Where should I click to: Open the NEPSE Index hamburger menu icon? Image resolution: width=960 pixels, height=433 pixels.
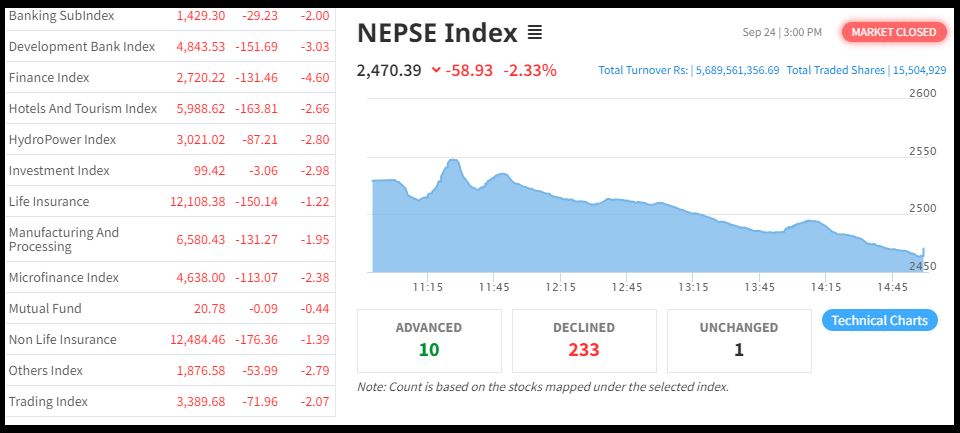(535, 33)
